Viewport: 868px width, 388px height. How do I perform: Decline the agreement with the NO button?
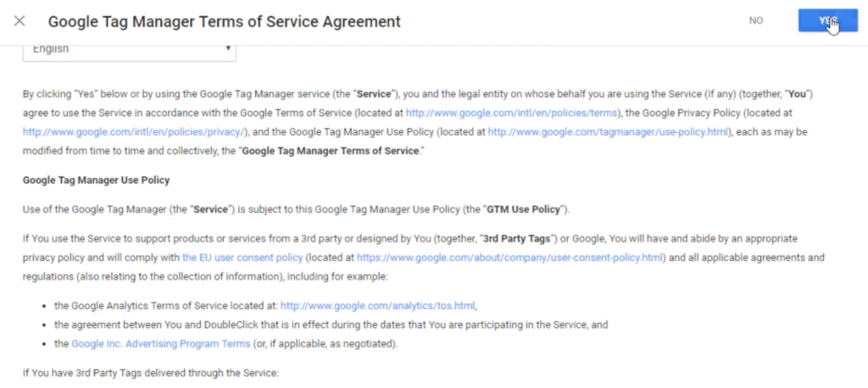point(756,20)
